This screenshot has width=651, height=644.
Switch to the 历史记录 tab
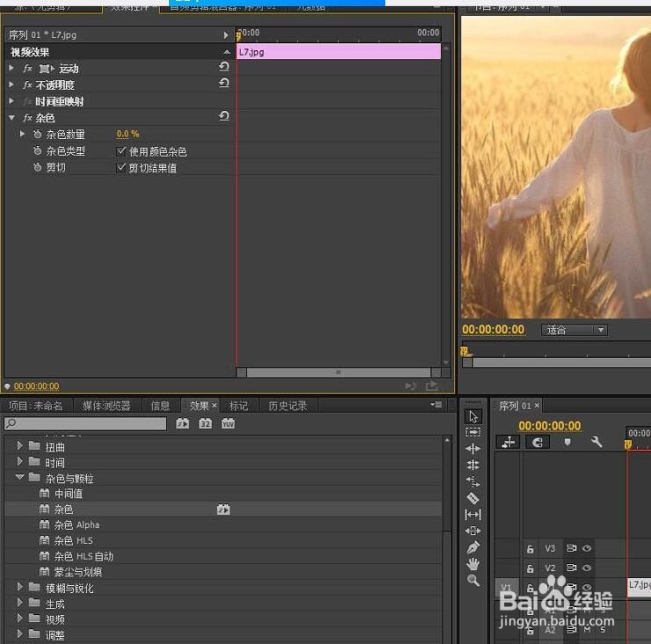[288, 406]
